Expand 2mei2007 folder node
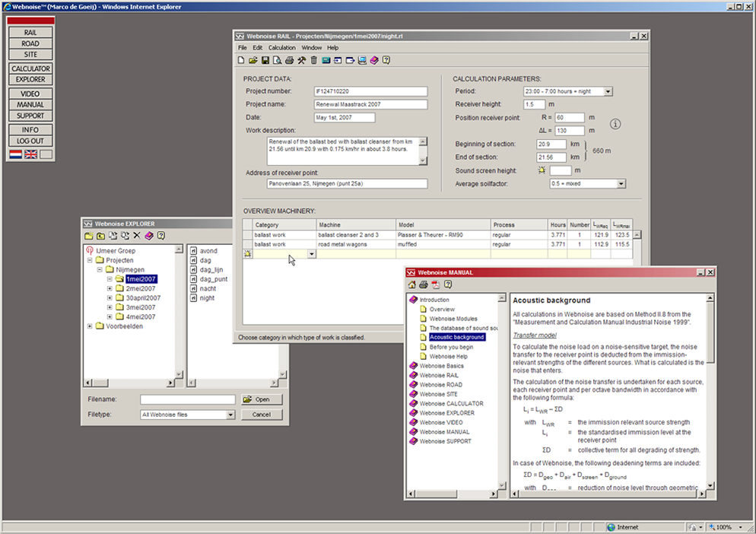The width and height of the screenshot is (756, 534). (x=110, y=288)
